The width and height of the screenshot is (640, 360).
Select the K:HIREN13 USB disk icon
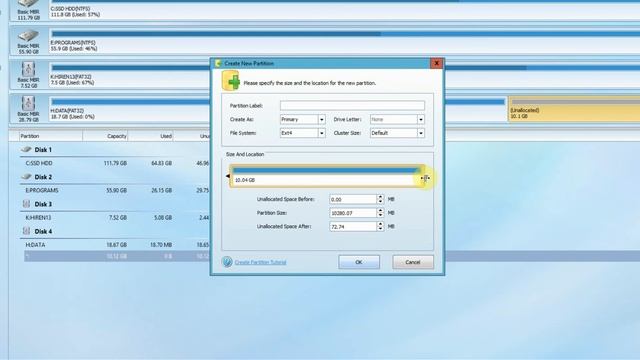[28, 69]
